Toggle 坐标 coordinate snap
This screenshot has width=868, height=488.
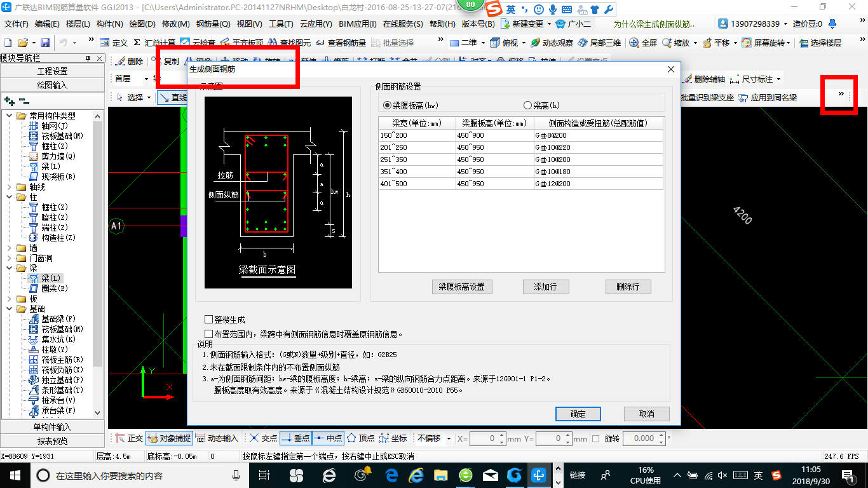393,438
